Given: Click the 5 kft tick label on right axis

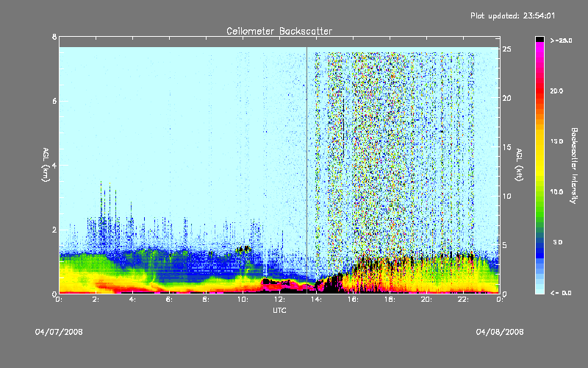Looking at the screenshot, I should tap(505, 245).
